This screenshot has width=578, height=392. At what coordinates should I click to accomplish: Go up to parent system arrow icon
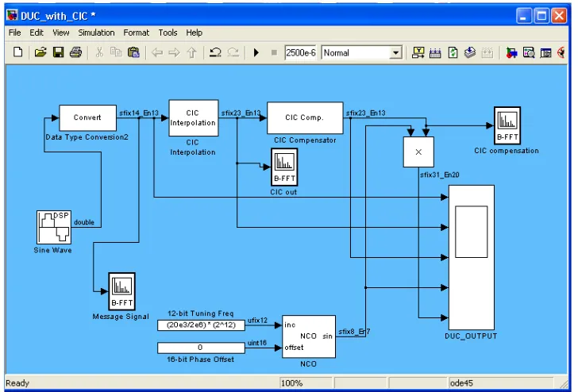(x=191, y=52)
